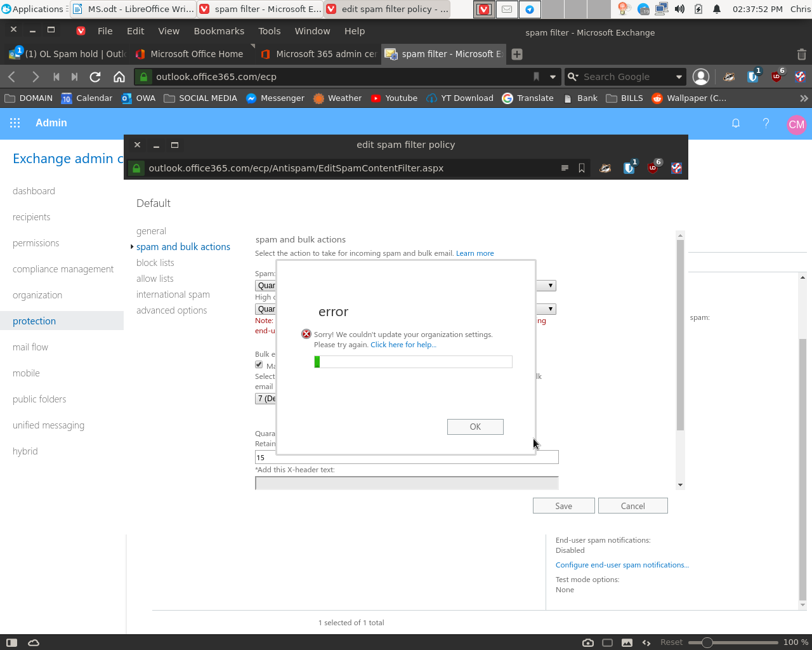Open uBlock Origin extension in main toolbar

coord(776,77)
